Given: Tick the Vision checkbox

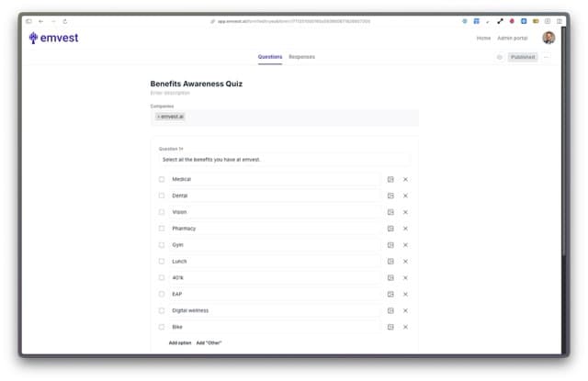Looking at the screenshot, I should [162, 212].
